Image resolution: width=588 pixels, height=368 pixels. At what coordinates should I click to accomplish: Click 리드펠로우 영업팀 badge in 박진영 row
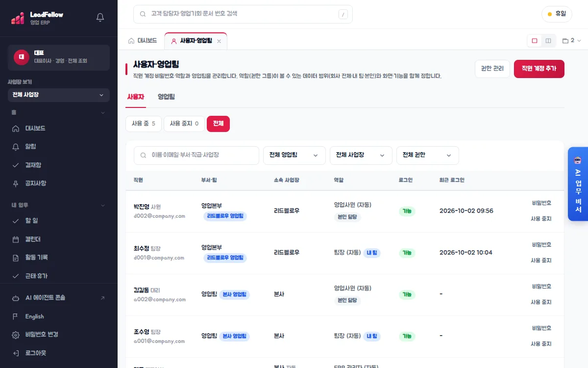click(x=225, y=216)
